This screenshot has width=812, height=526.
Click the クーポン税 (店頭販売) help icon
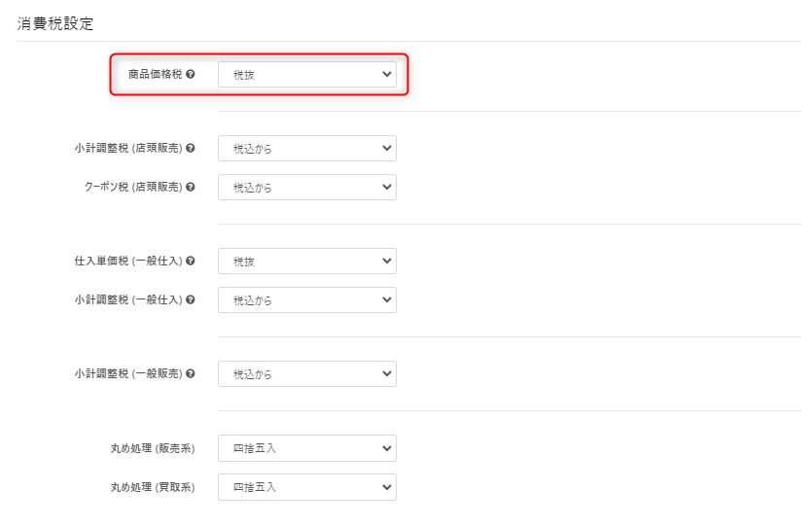click(x=191, y=187)
